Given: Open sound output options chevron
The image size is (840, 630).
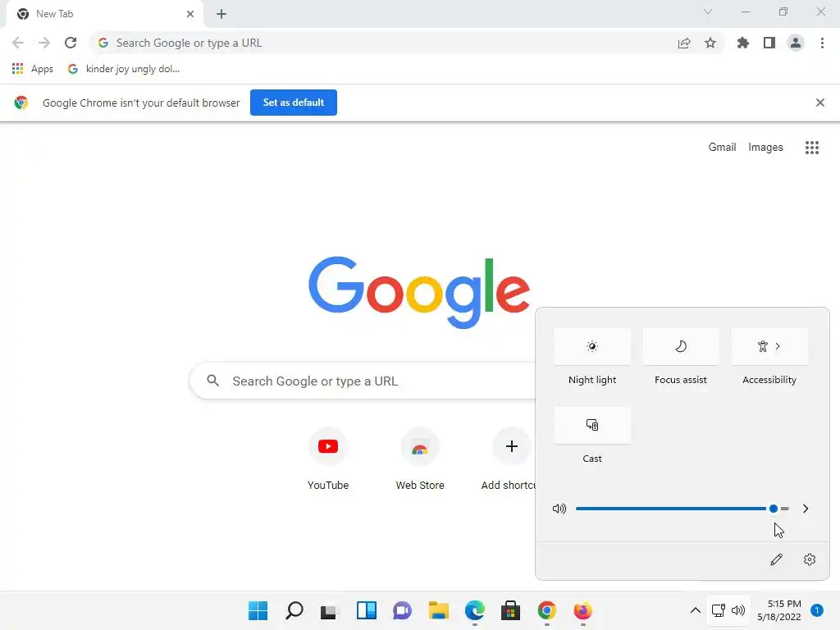Looking at the screenshot, I should point(806,509).
